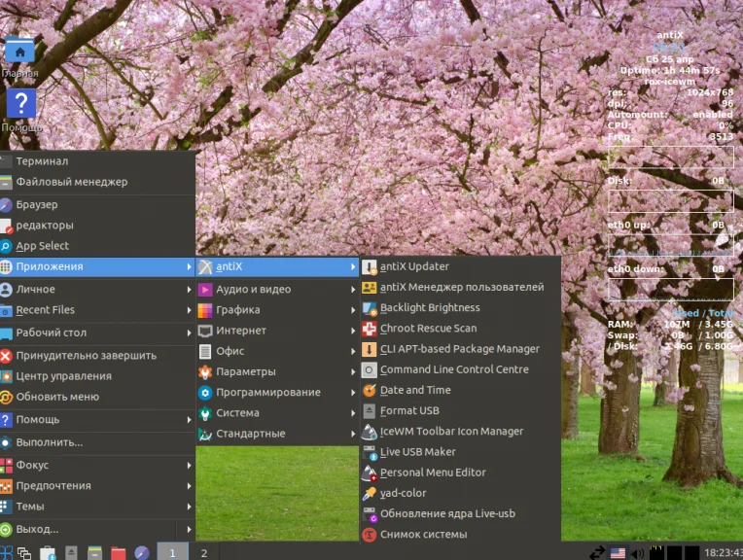This screenshot has height=560, width=743.
Task: Click the show desktop windows icon
Action: point(24,553)
